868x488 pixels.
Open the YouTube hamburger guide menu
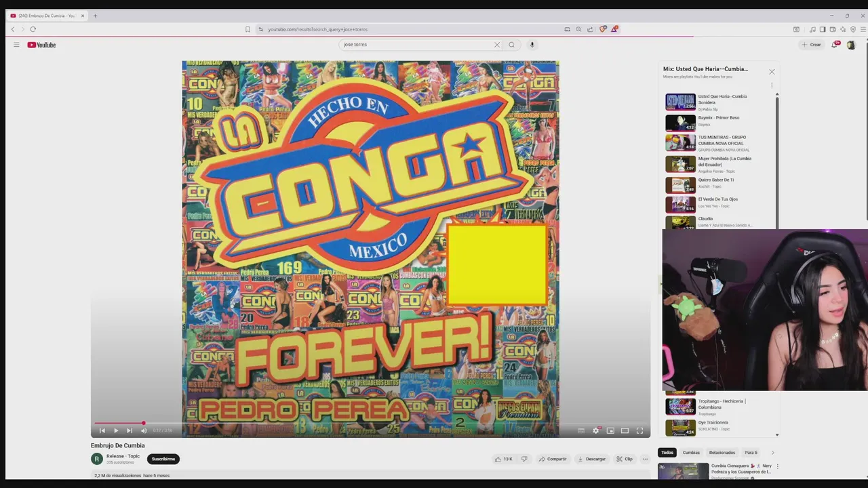(16, 45)
